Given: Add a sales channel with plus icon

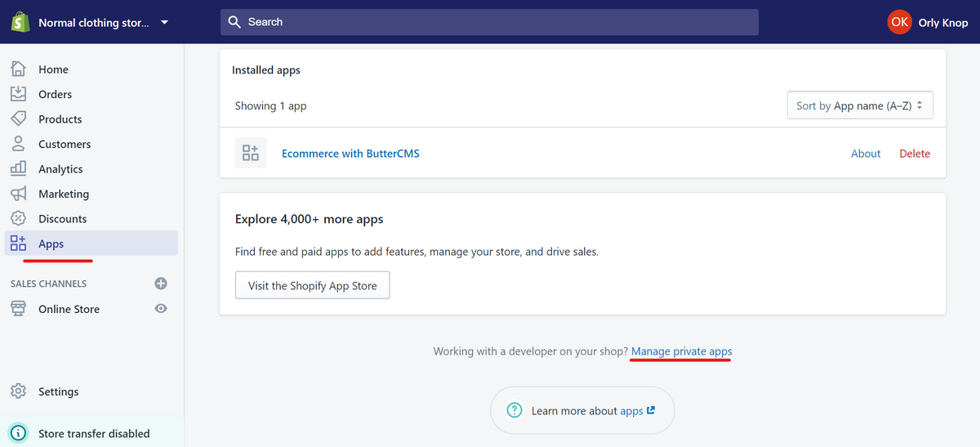Looking at the screenshot, I should click(161, 284).
